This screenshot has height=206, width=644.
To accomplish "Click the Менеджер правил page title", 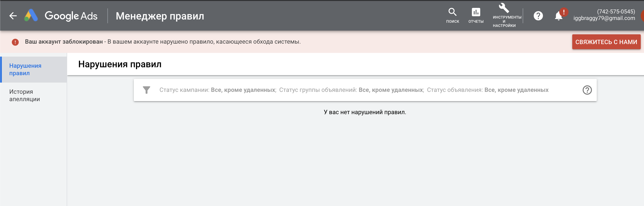I will pos(160,16).
